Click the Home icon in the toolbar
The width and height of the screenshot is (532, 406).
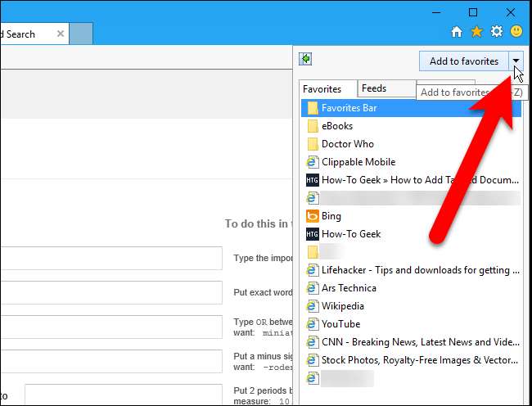pyautogui.click(x=458, y=32)
